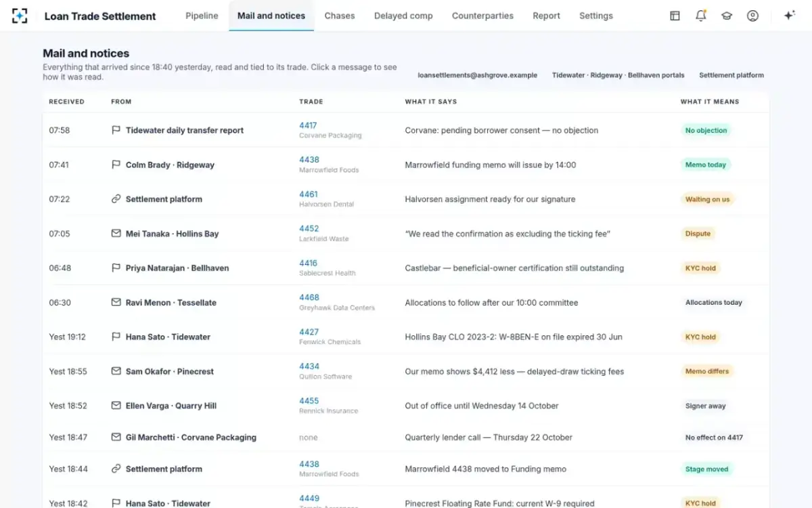
Task: Open the user profile icon
Action: tap(752, 16)
